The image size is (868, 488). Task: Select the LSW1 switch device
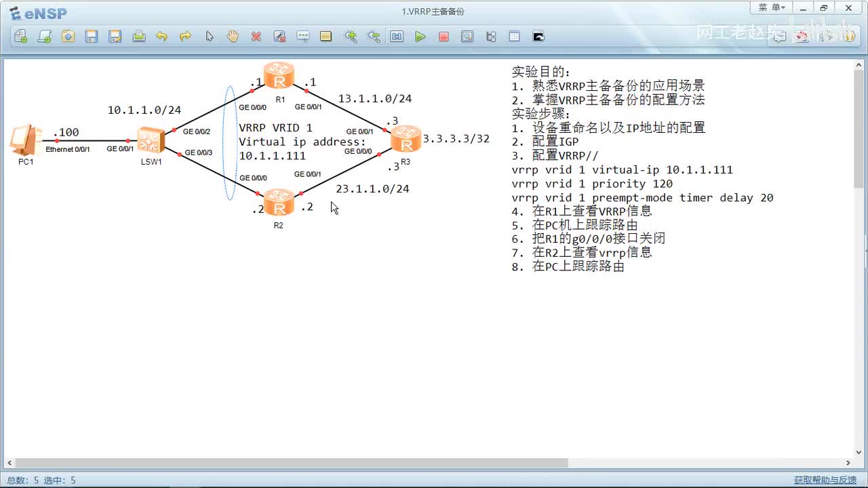[151, 140]
